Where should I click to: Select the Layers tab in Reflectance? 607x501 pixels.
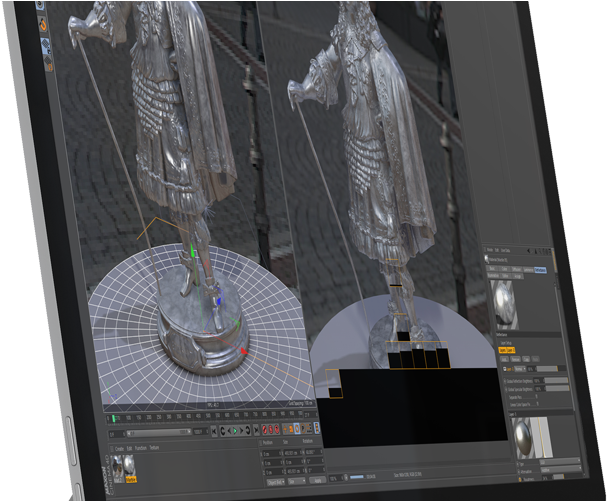point(502,350)
